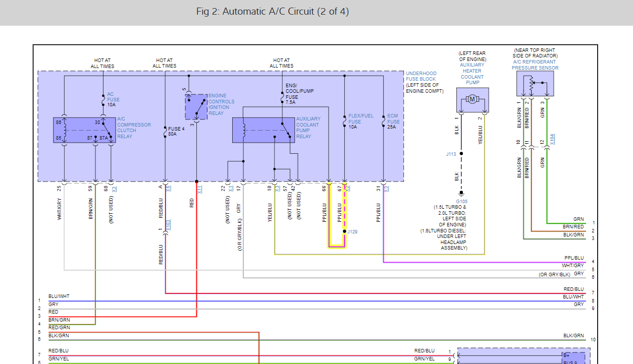Click the engine controls ignition relay symbol
633x364 pixels.
click(196, 106)
